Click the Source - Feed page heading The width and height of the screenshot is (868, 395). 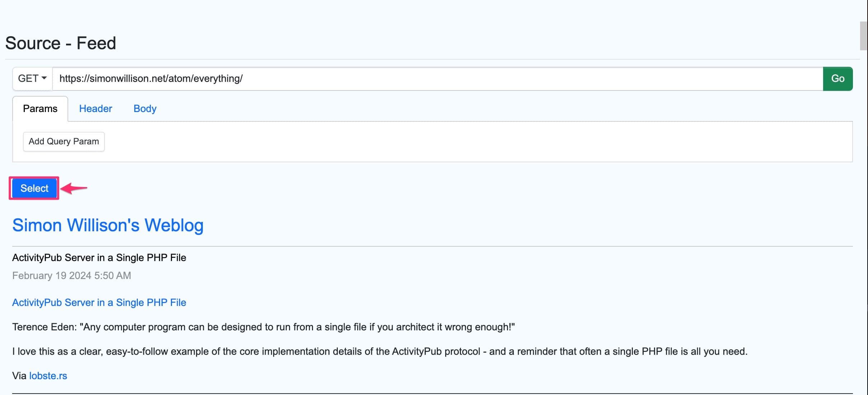tap(60, 43)
